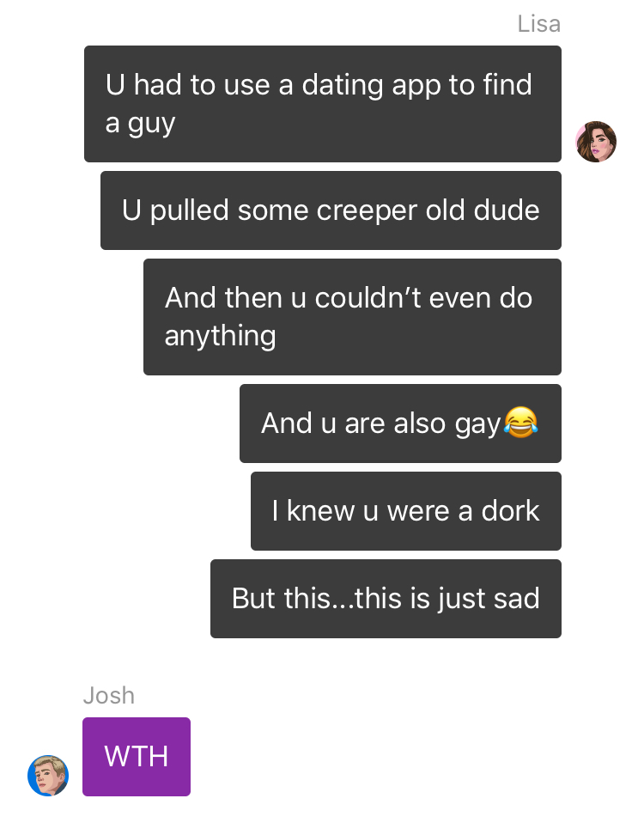
Task: Tap the 'And then u couldn't even do anything' bubble
Action: pos(352,317)
